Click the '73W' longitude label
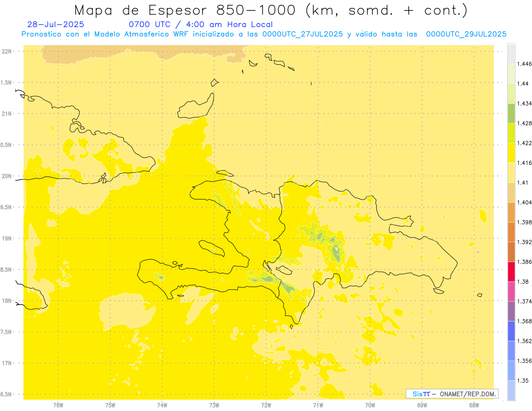 pos(214,405)
